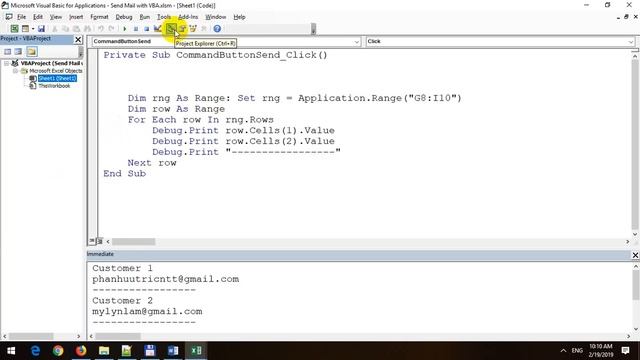The image size is (640, 360).
Task: Open the File menu
Action: (21, 17)
